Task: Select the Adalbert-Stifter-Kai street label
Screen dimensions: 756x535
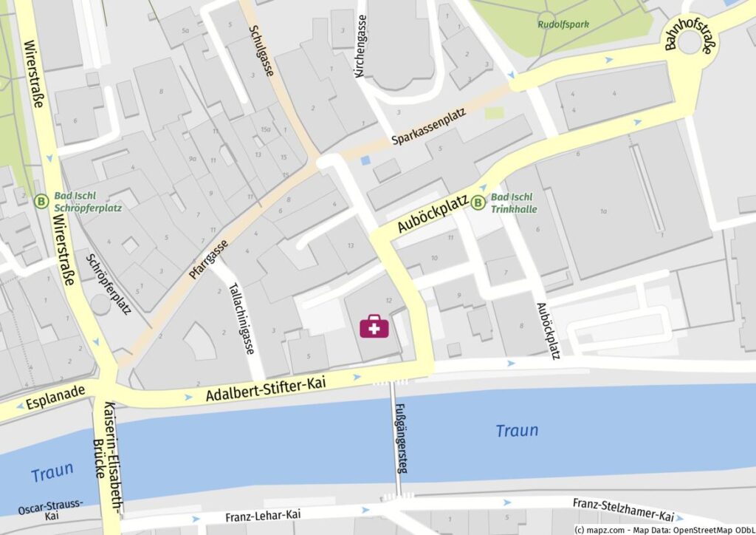Action: [x=266, y=389]
